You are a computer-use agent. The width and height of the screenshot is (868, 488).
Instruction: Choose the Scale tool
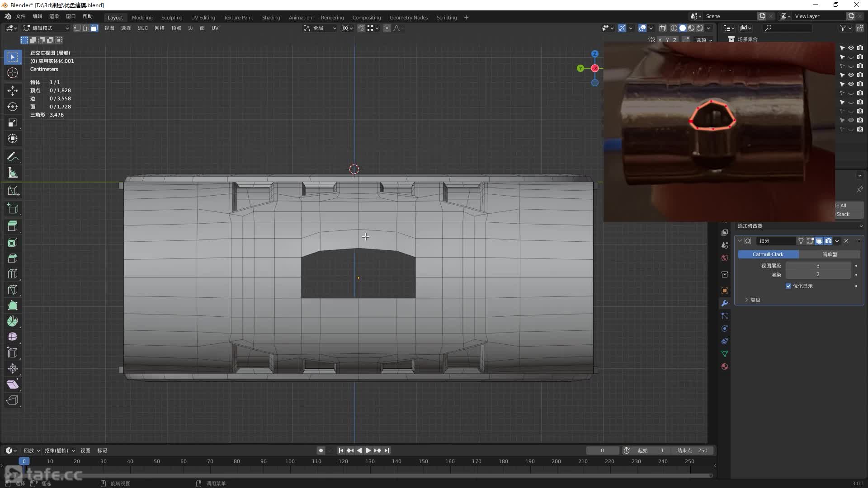click(13, 122)
